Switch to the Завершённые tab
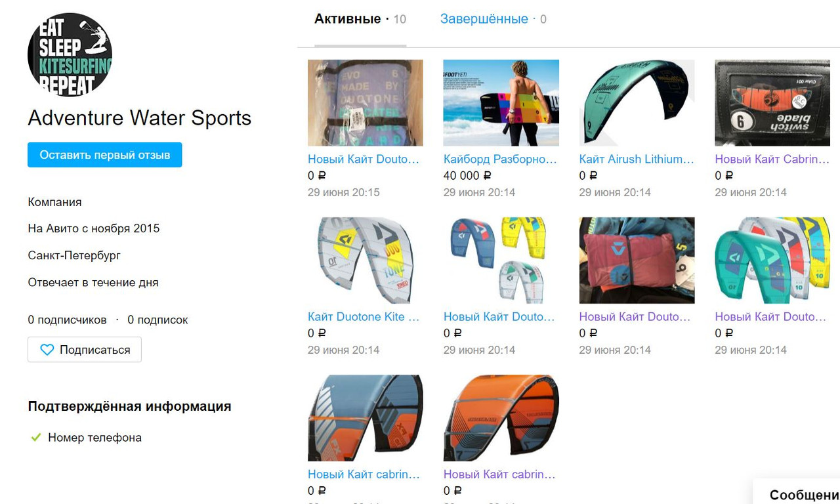The height and width of the screenshot is (504, 840). [x=493, y=19]
